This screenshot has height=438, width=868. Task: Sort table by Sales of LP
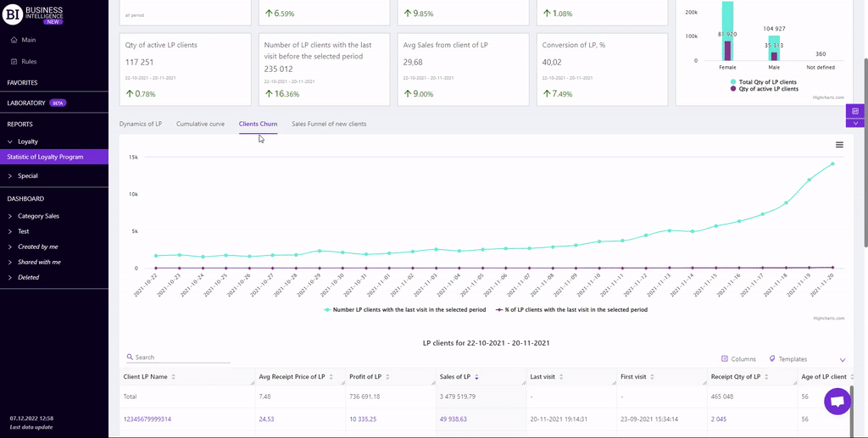click(476, 377)
